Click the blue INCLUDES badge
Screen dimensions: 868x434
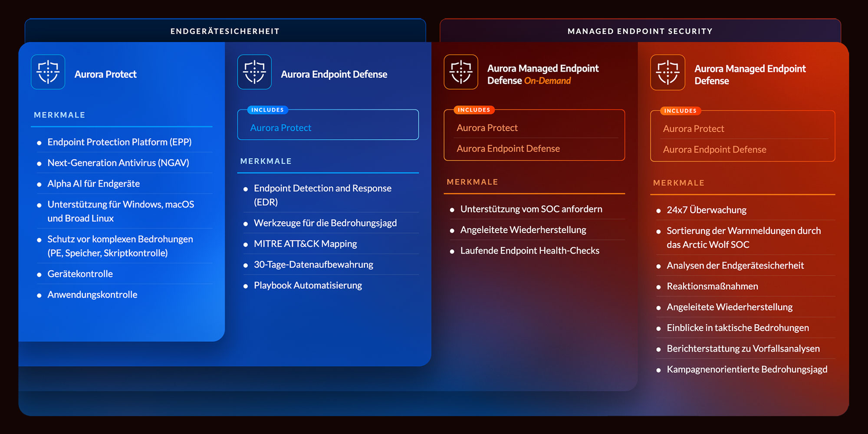[267, 110]
